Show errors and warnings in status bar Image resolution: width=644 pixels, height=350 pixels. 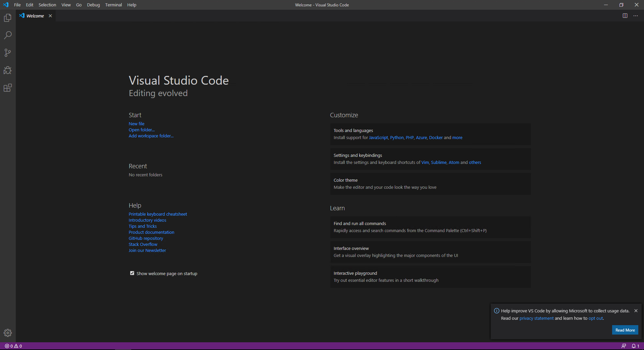13,346
